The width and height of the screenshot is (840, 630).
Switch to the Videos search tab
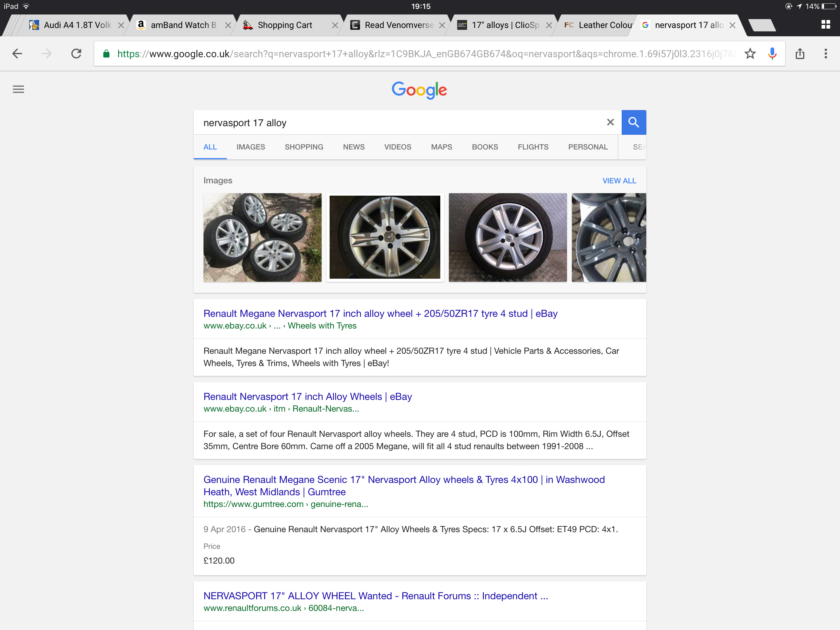pos(398,147)
